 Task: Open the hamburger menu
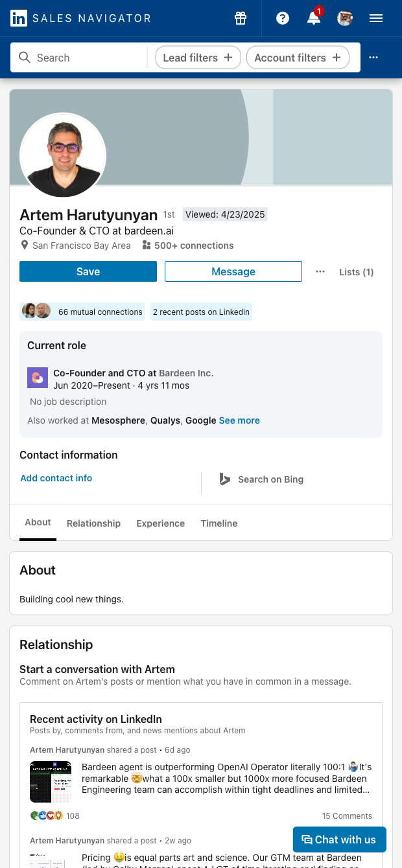pyautogui.click(x=376, y=18)
